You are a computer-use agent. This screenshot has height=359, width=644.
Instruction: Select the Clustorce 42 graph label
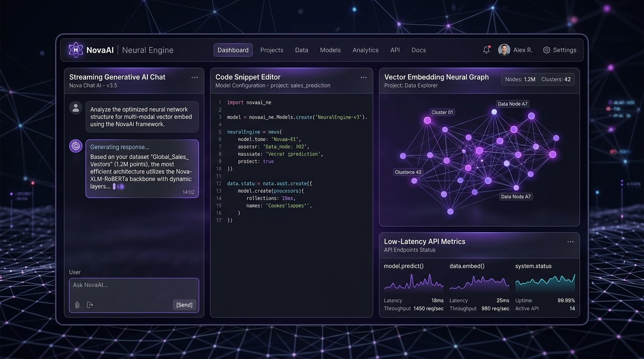click(408, 172)
